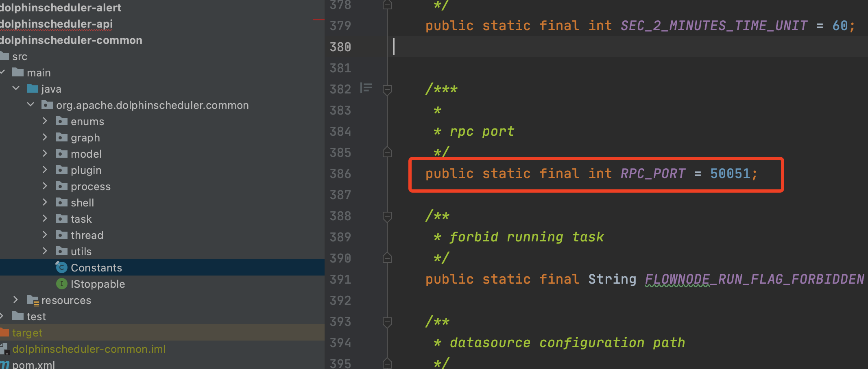868x369 pixels.
Task: Select dolphinscheduler-api in the project tree
Action: [57, 24]
